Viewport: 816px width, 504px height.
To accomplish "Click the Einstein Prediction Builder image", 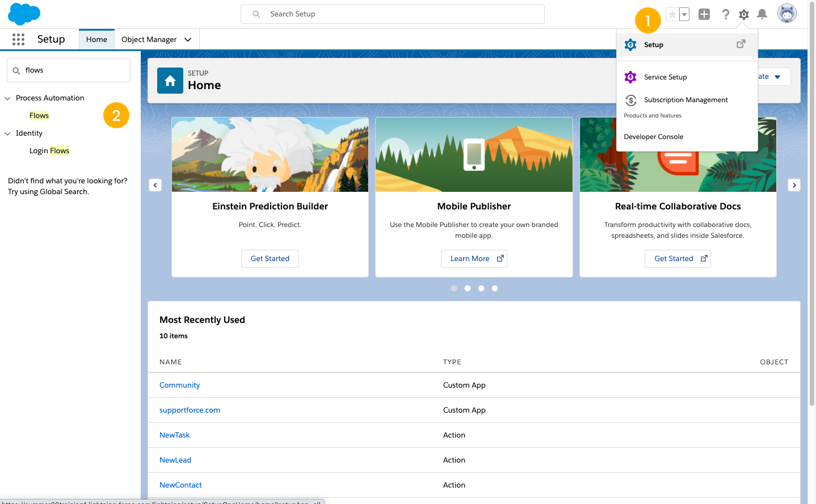I will 270,154.
